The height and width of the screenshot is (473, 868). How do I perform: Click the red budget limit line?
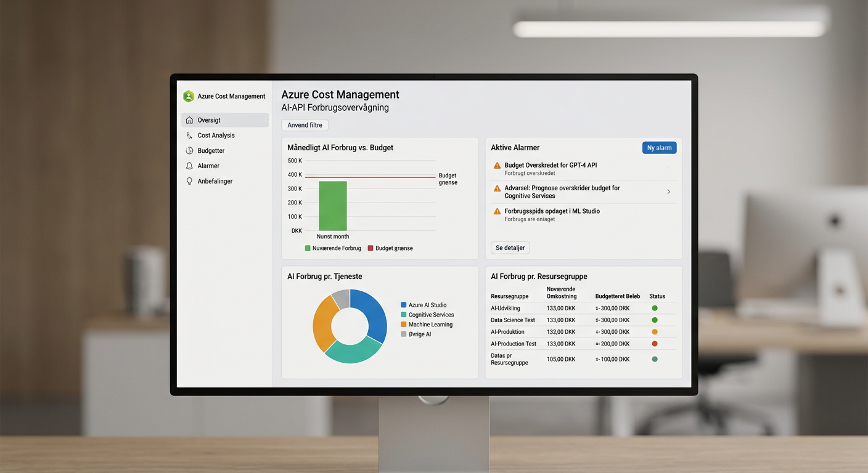coord(370,177)
